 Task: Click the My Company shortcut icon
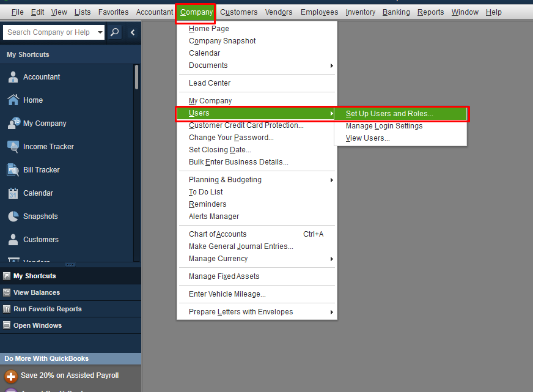[13, 124]
